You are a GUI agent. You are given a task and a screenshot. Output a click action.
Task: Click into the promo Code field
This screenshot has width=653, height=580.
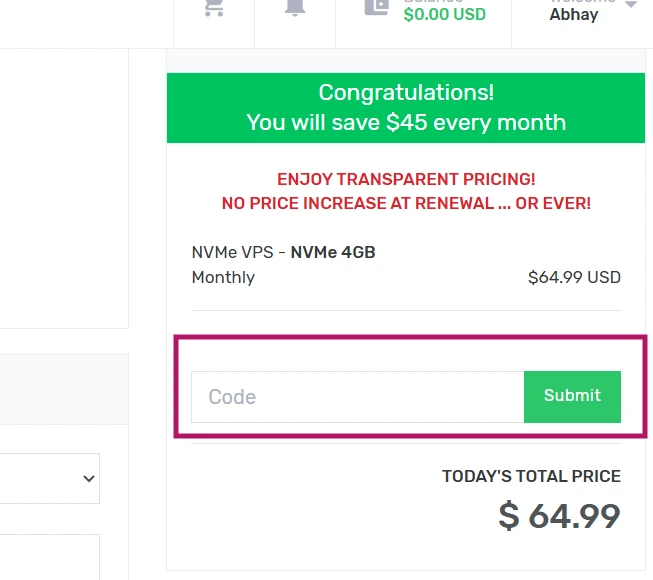[357, 397]
